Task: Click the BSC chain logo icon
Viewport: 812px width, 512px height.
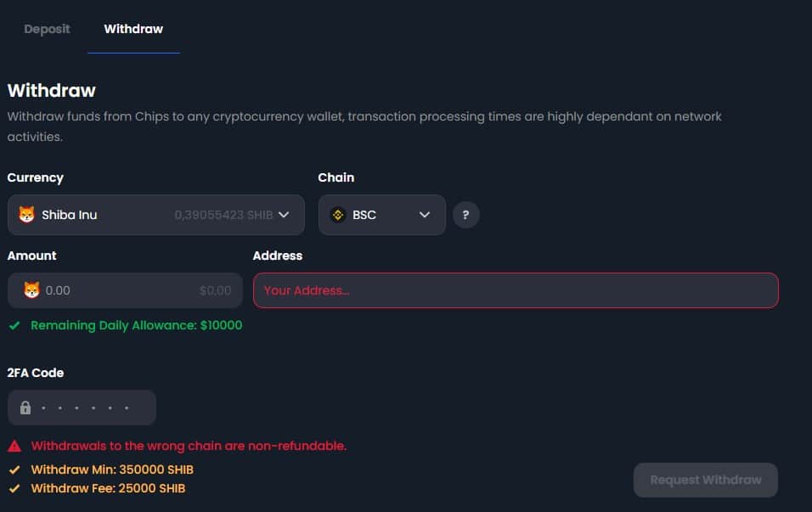Action: [338, 215]
